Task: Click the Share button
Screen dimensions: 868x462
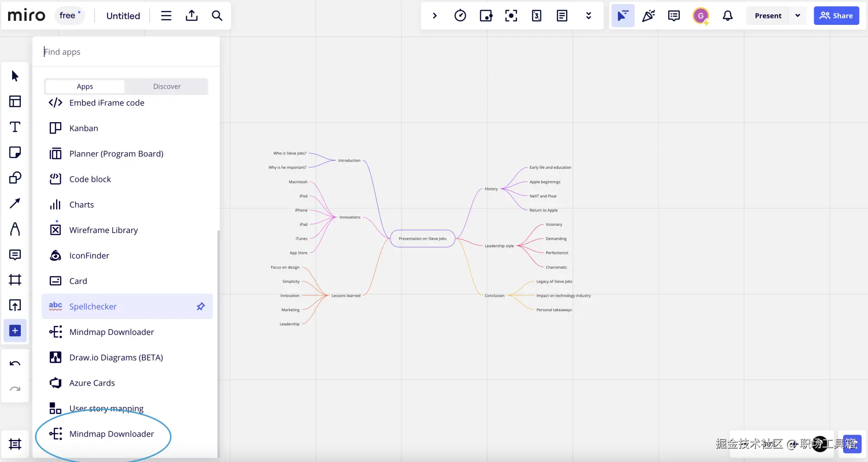Action: (x=836, y=16)
